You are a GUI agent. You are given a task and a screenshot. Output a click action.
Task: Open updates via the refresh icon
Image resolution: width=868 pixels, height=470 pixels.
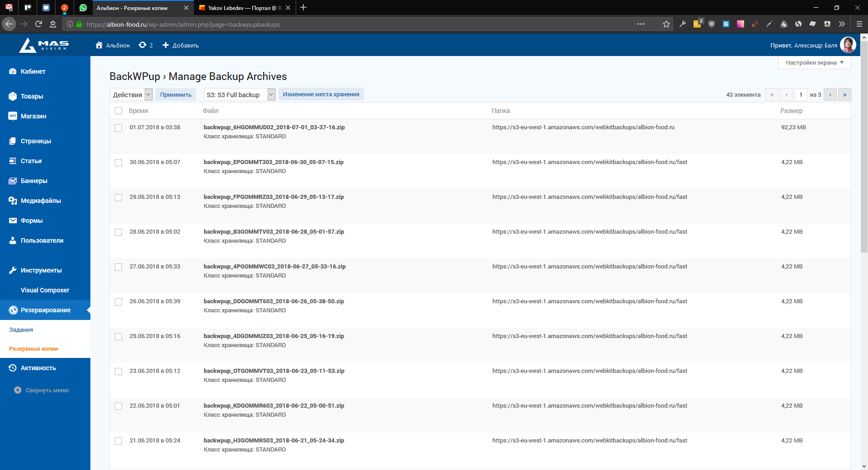142,45
